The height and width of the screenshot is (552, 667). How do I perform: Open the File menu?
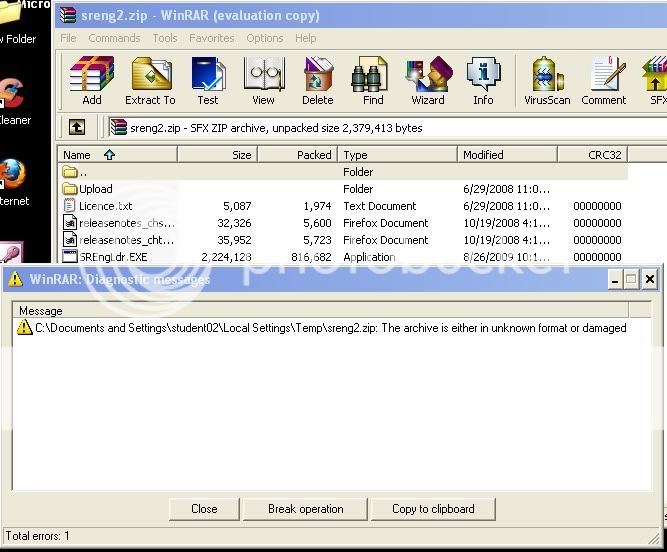[x=68, y=38]
